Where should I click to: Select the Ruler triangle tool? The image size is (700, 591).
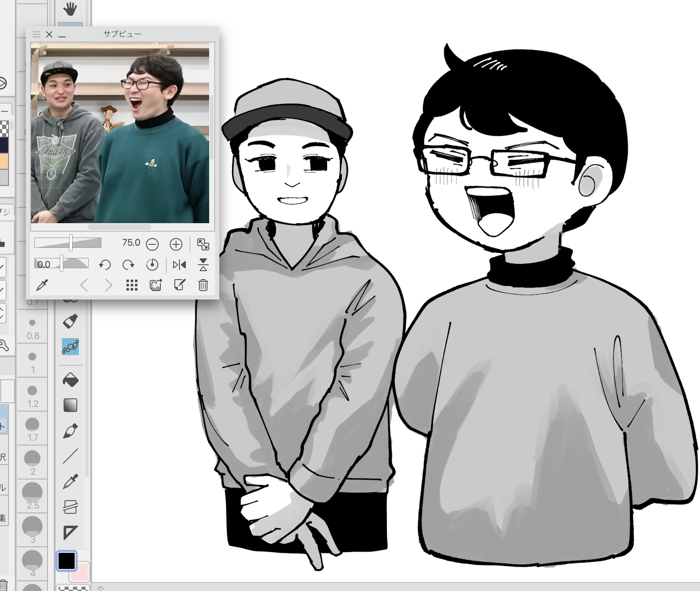[x=70, y=532]
